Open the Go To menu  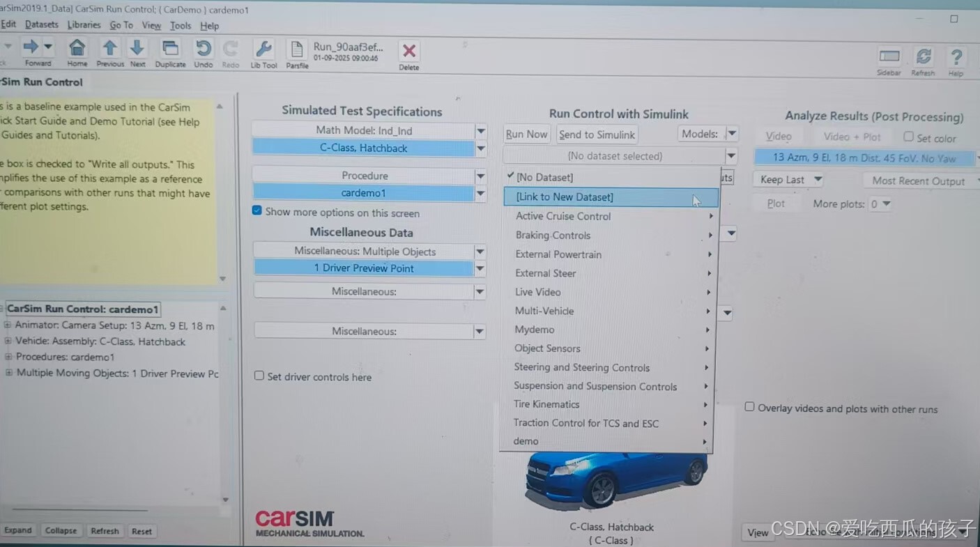(121, 25)
